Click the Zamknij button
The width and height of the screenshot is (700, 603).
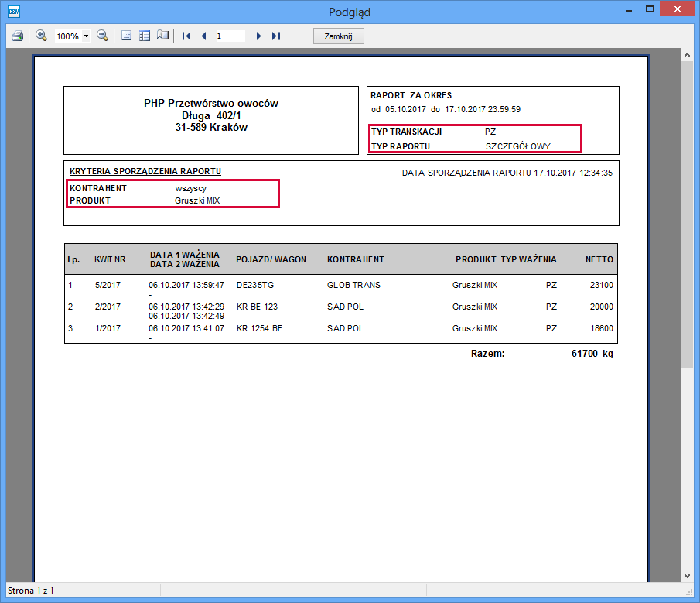click(x=338, y=36)
